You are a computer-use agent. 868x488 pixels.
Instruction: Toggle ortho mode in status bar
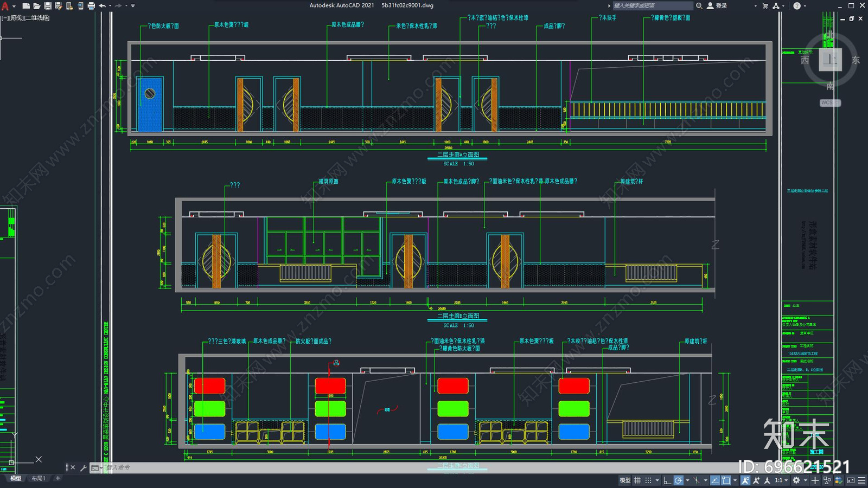click(667, 480)
